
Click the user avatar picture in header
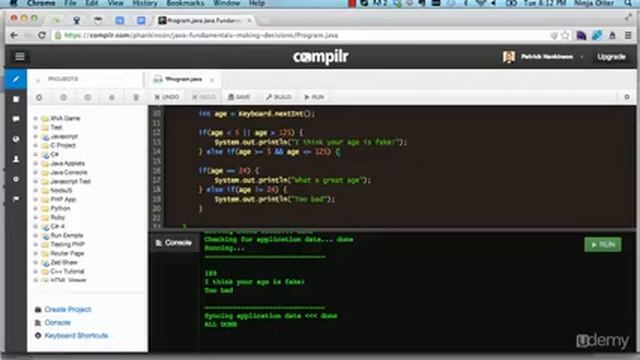[509, 57]
